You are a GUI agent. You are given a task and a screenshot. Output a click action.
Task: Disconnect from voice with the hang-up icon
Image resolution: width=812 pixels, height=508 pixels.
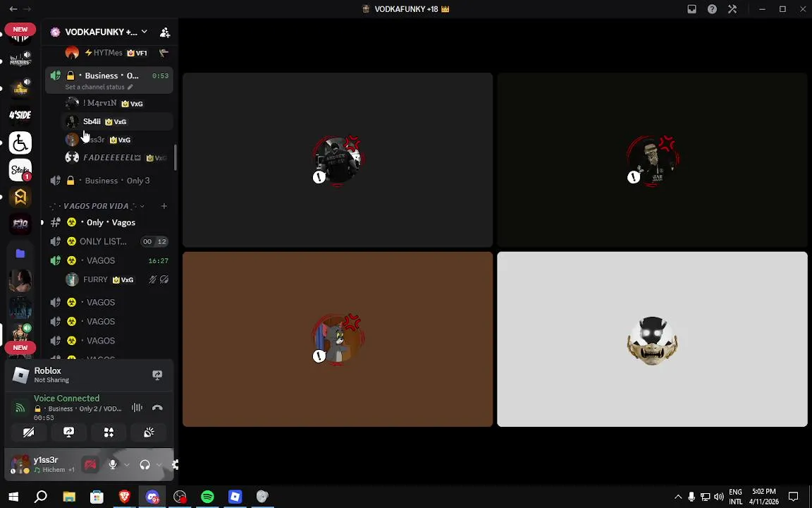point(157,408)
